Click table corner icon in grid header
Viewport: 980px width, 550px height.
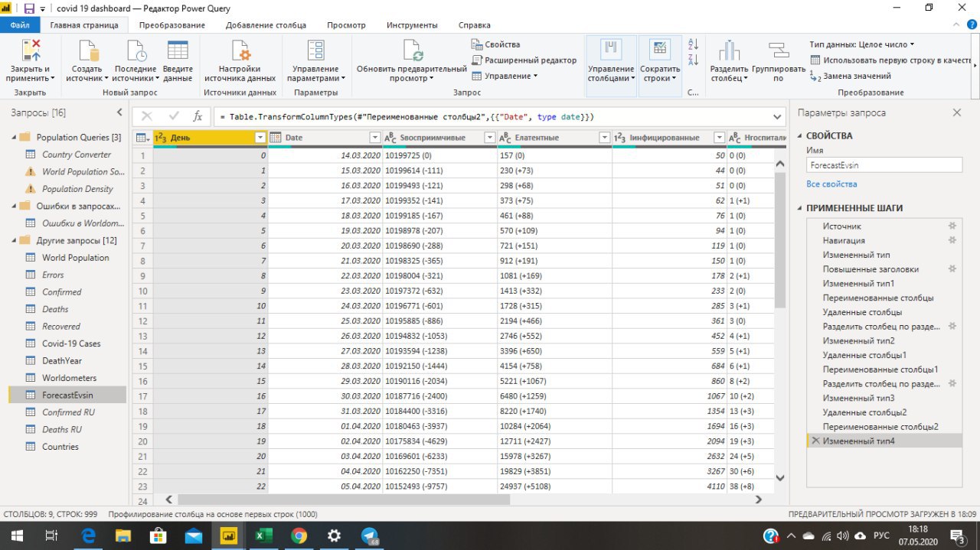(142, 138)
